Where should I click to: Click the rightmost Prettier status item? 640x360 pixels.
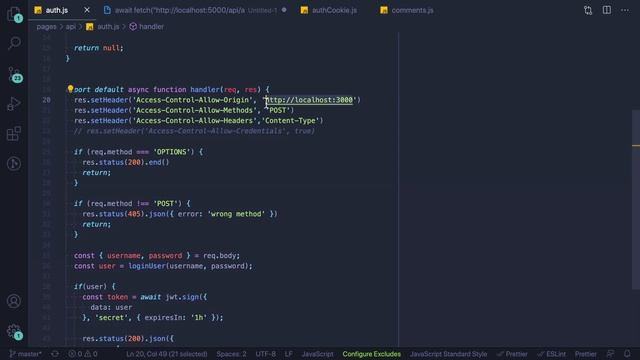click(x=585, y=354)
